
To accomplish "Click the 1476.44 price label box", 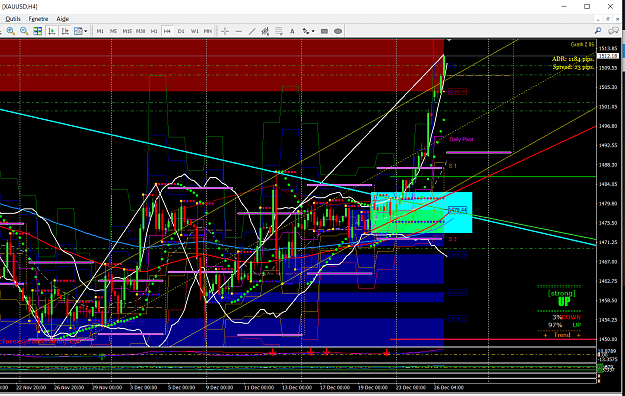I will tap(458, 209).
